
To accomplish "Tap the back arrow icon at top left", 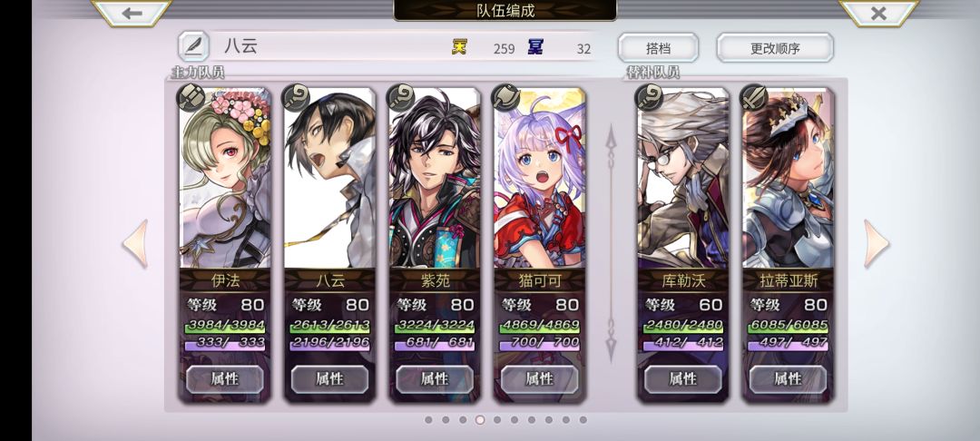I will coord(132,13).
